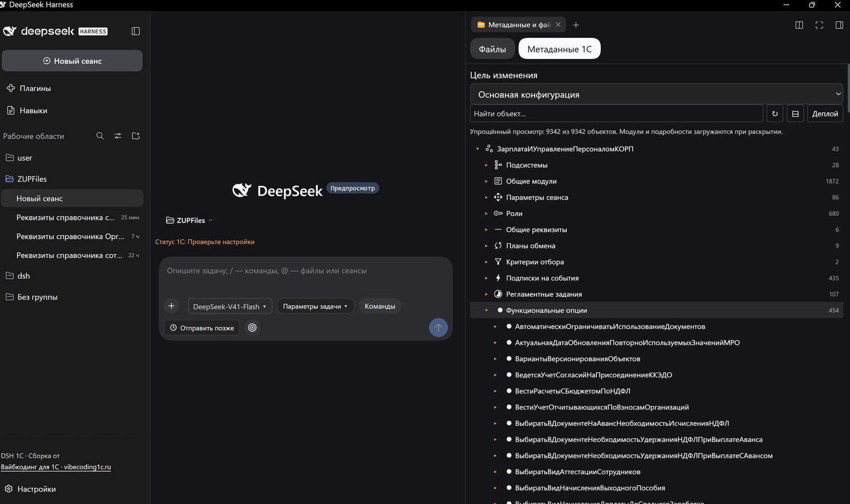The width and height of the screenshot is (850, 504).
Task: Switch to the Файлы tab
Action: [492, 49]
